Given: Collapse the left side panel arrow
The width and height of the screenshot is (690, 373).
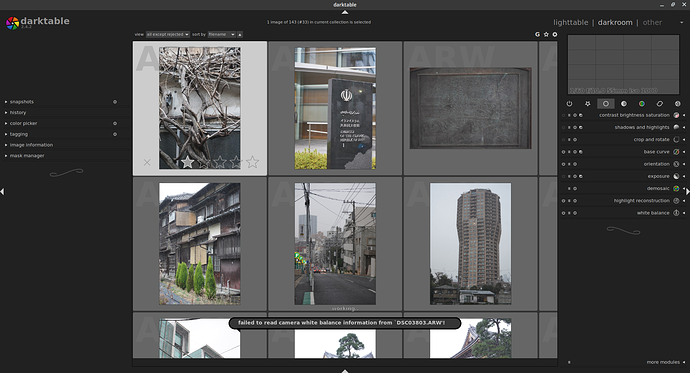Looking at the screenshot, I should click(x=2, y=191).
